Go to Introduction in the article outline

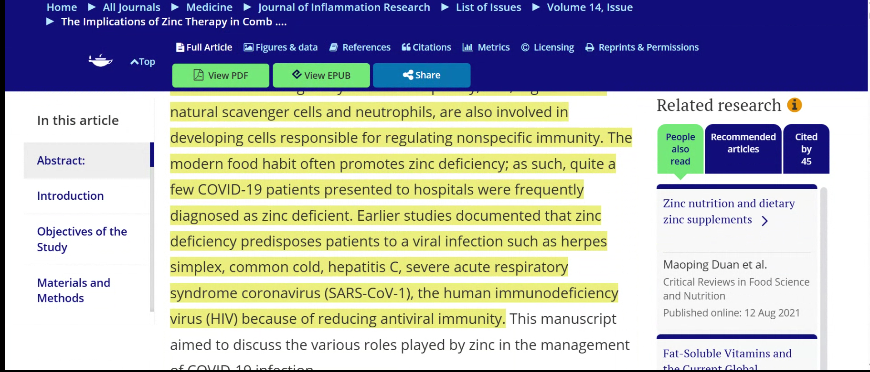(70, 196)
